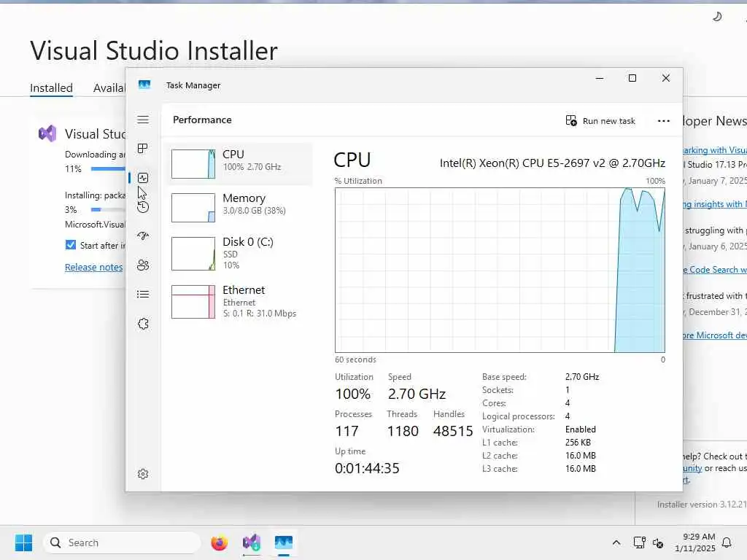Click the Task Manager taskbar icon
Image resolution: width=747 pixels, height=560 pixels.
(x=284, y=542)
